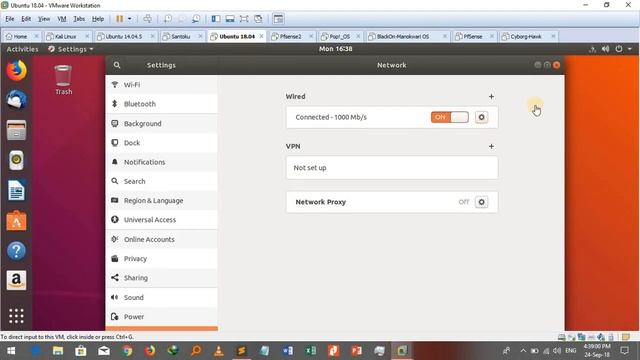
Task: Select Power in Settings sidebar
Action: [162, 316]
